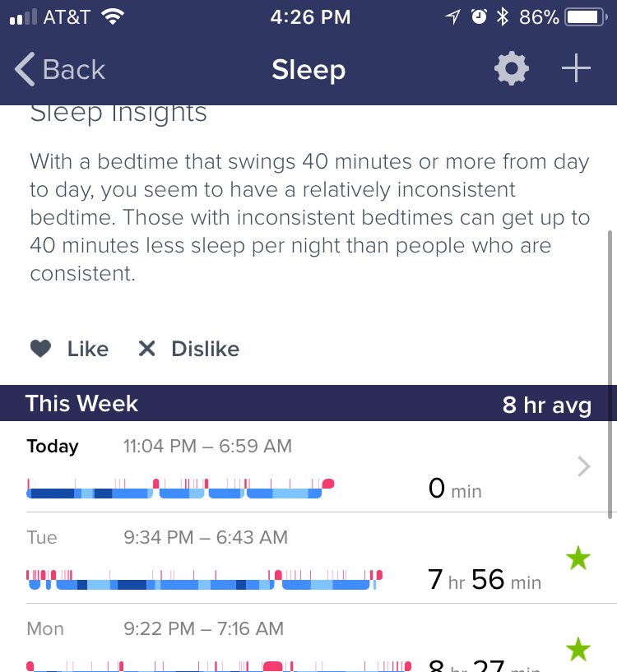Open sleep settings gear icon
The height and width of the screenshot is (672, 617).
(x=511, y=70)
